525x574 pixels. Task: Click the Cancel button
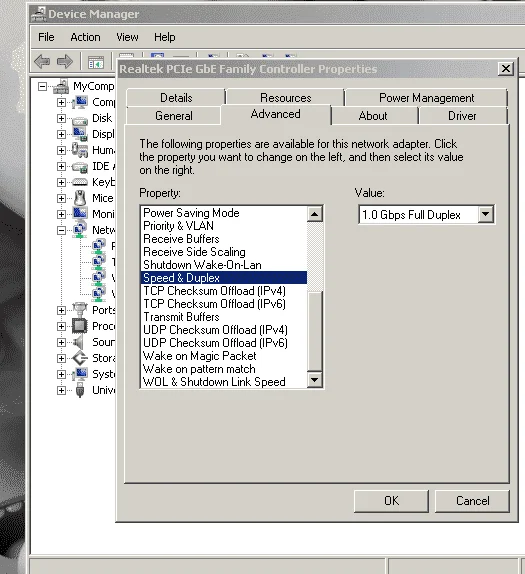(472, 501)
